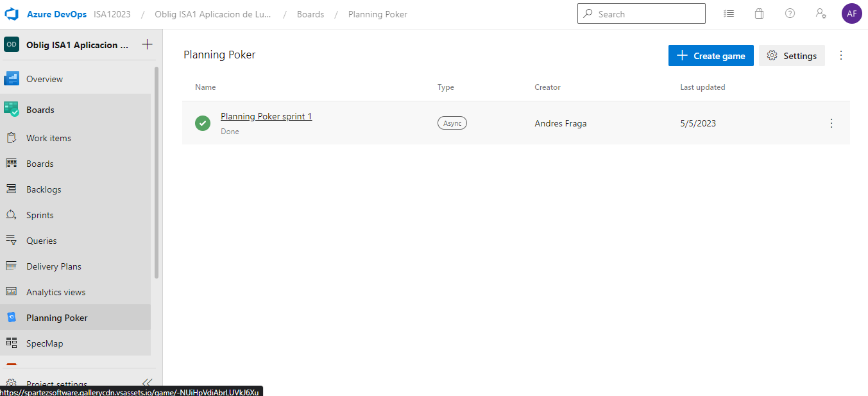Open the Help question mark icon
Screen dimensions: 868x396
pyautogui.click(x=790, y=13)
